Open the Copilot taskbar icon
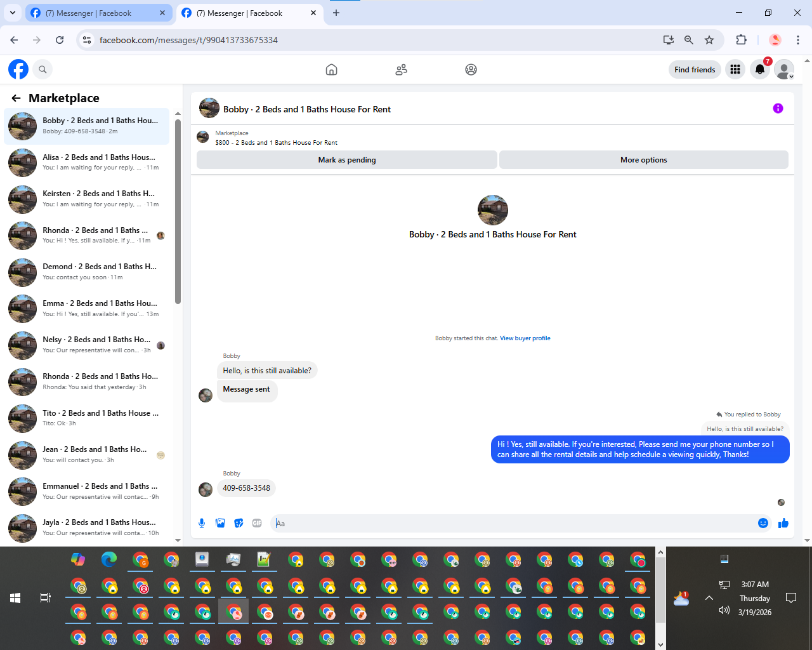Image resolution: width=812 pixels, height=650 pixels. click(78, 559)
